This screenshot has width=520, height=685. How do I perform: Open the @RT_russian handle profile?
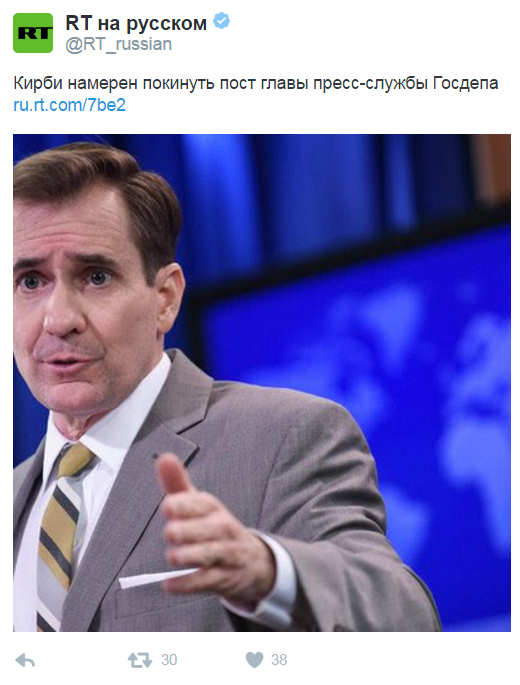118,44
